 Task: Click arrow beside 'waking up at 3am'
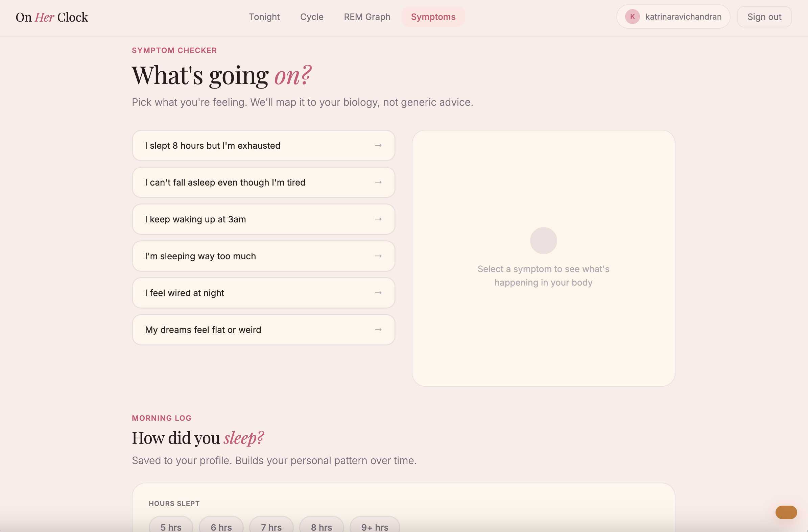(378, 219)
